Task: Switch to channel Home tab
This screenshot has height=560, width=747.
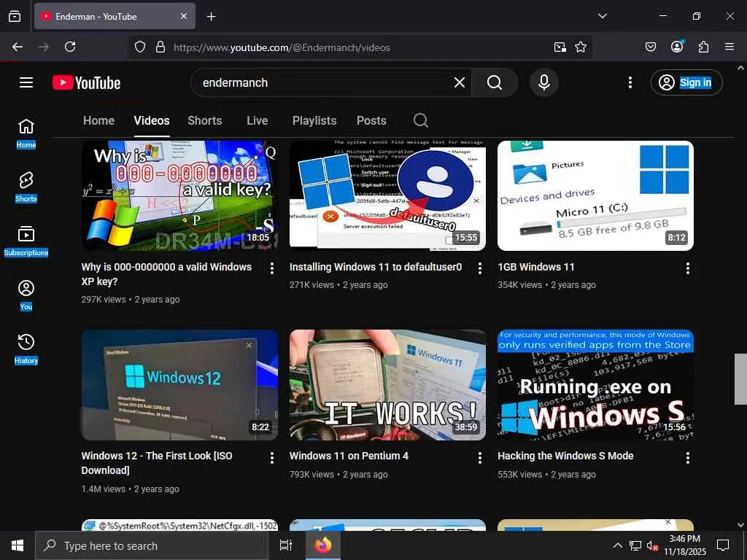Action: [98, 120]
